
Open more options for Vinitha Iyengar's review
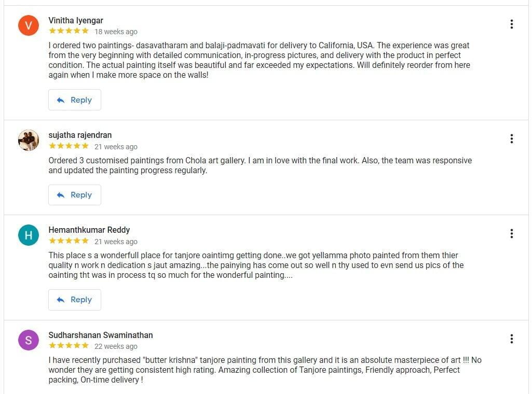coord(512,24)
